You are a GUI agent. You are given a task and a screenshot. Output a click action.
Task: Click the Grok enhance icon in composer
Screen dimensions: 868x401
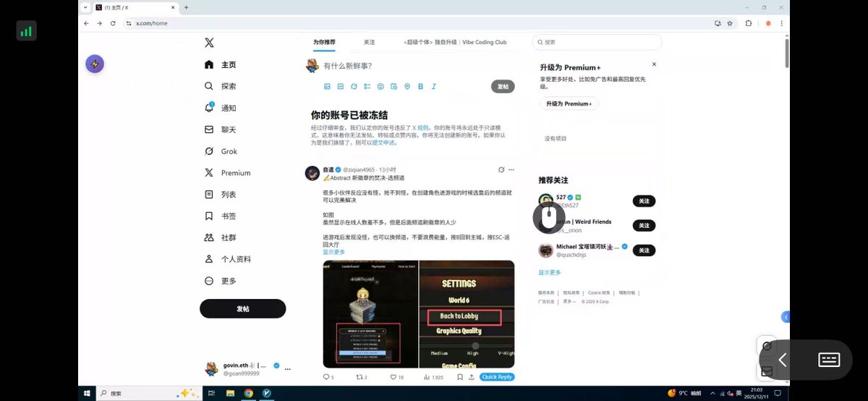[x=354, y=86]
